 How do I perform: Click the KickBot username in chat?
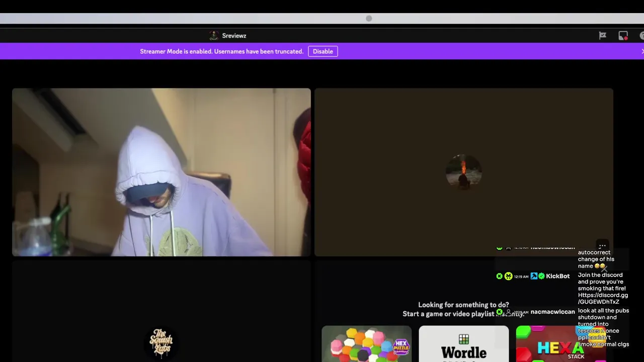(558, 276)
